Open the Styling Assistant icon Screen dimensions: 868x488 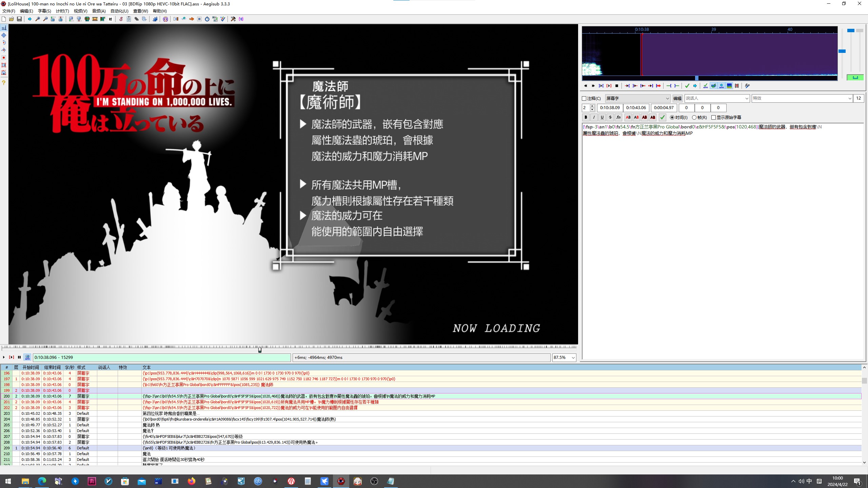pos(184,19)
